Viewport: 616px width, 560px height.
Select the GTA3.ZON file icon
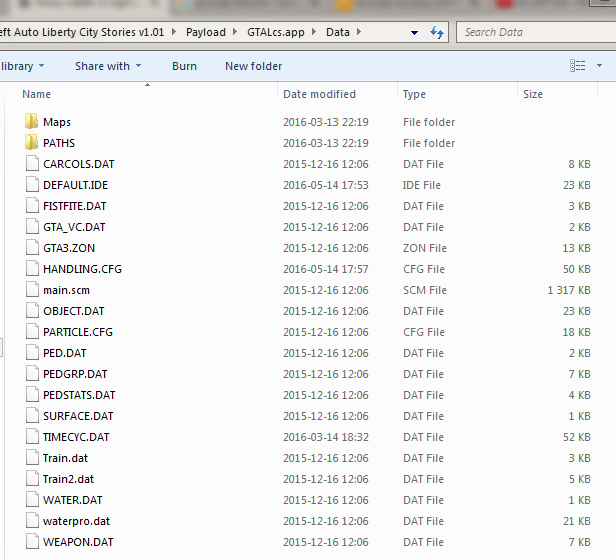pyautogui.click(x=32, y=248)
